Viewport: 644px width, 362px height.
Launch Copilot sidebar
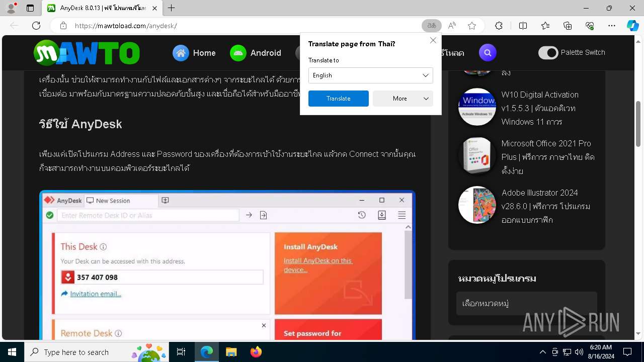tap(633, 26)
